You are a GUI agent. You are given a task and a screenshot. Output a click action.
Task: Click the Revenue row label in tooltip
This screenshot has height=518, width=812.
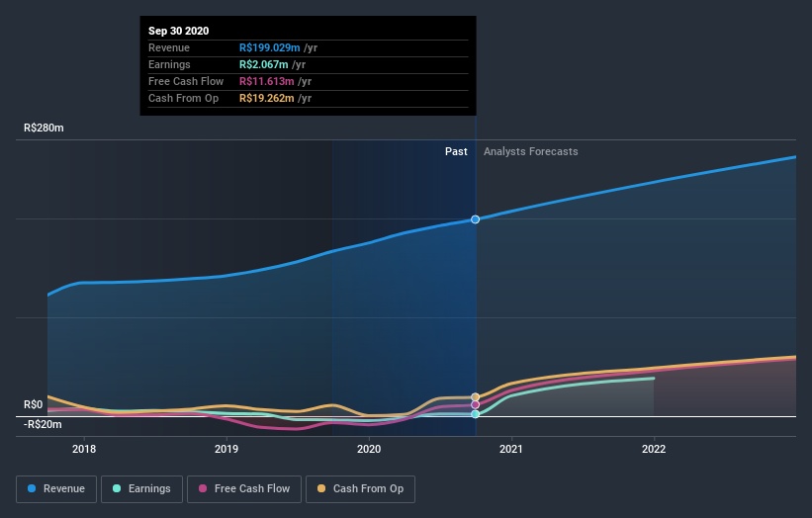[169, 47]
